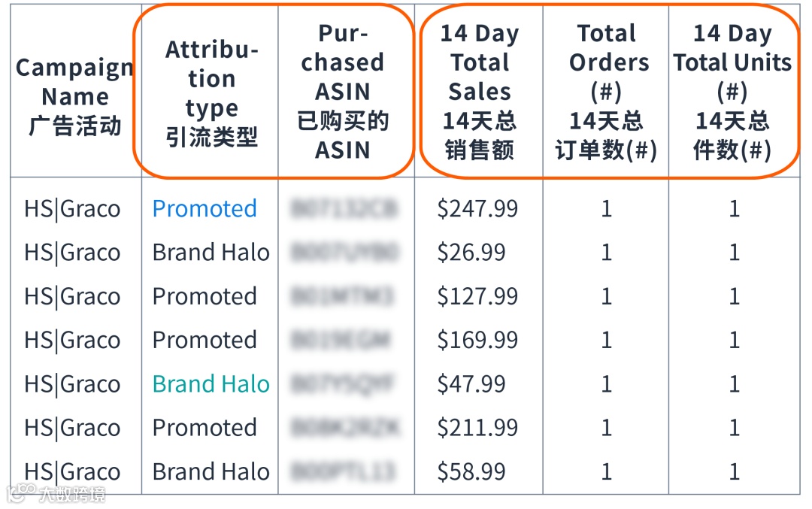Select the blurred ASIN in the $58.99 row

(x=343, y=472)
